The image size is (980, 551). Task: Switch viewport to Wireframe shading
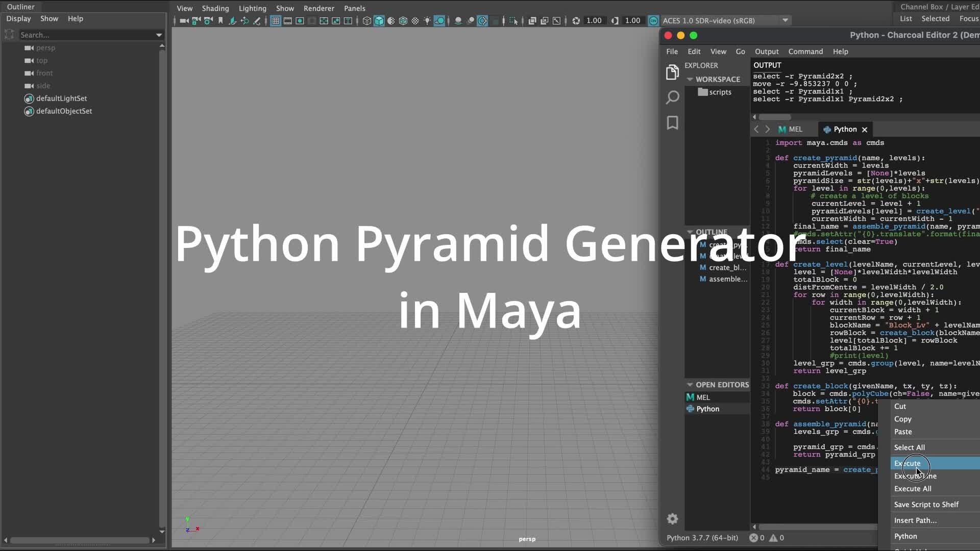366,21
